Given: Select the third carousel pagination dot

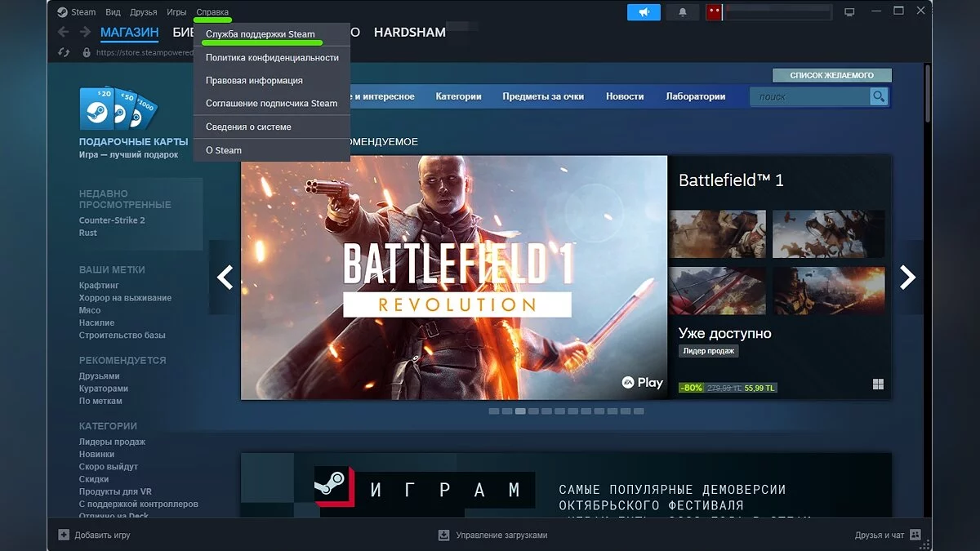Looking at the screenshot, I should [x=520, y=411].
